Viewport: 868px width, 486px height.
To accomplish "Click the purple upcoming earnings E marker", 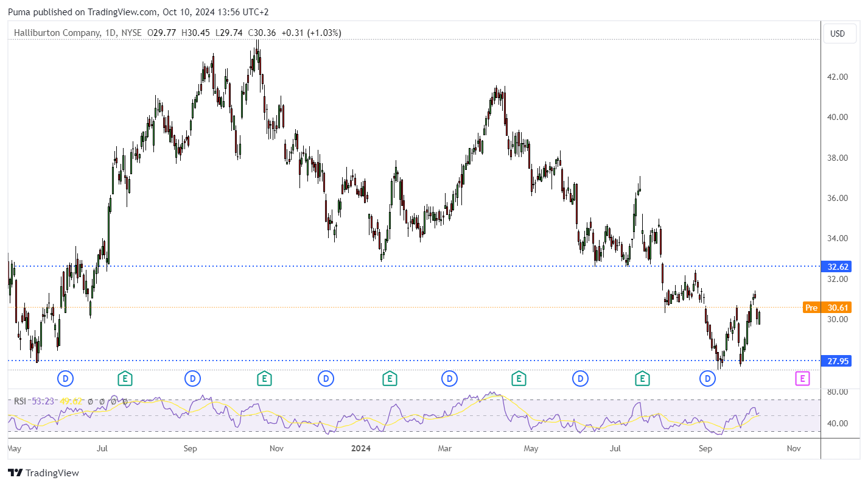I will (x=802, y=379).
